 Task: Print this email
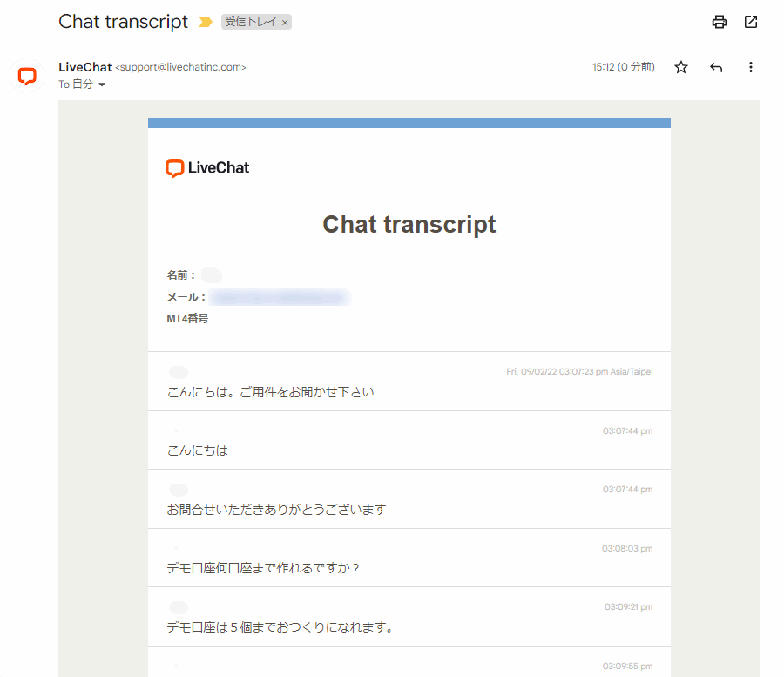click(719, 22)
